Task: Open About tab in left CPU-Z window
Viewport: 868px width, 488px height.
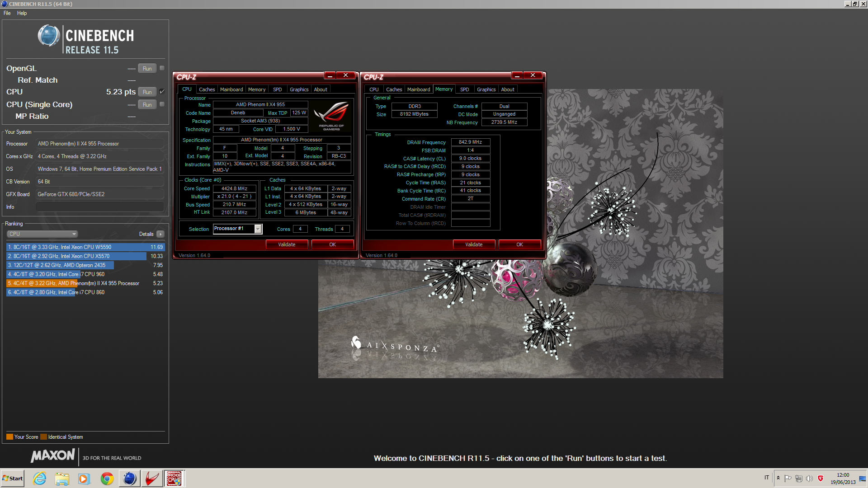Action: 321,89
